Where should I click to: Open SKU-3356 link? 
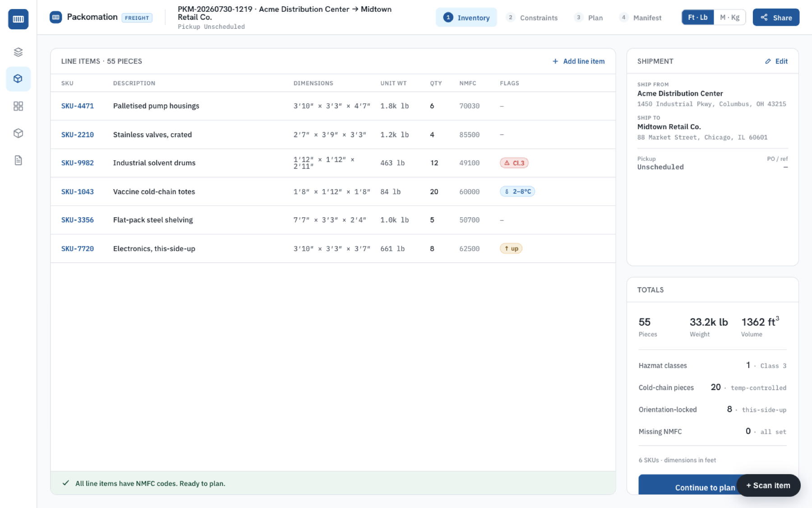pyautogui.click(x=78, y=220)
